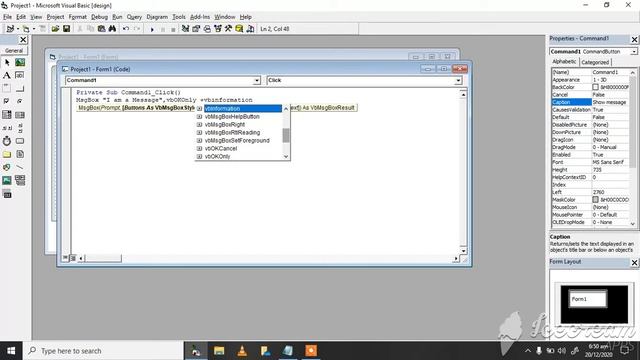Select the ListBox control in toolbox
Screen dimensions: 640x360
pyautogui.click(x=20, y=115)
